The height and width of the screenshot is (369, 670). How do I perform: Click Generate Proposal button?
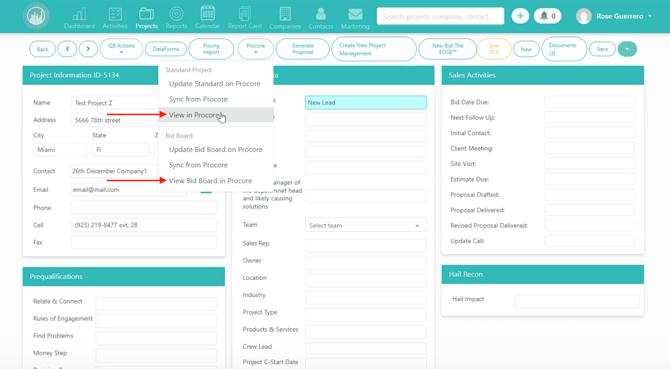[x=303, y=49]
